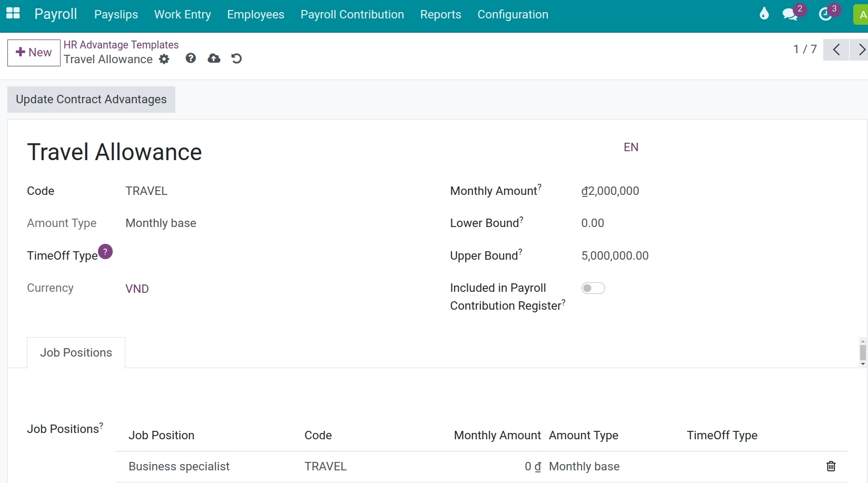The width and height of the screenshot is (868, 483).
Task: Click the TRAVEL code cell in job positions table
Action: (325, 467)
